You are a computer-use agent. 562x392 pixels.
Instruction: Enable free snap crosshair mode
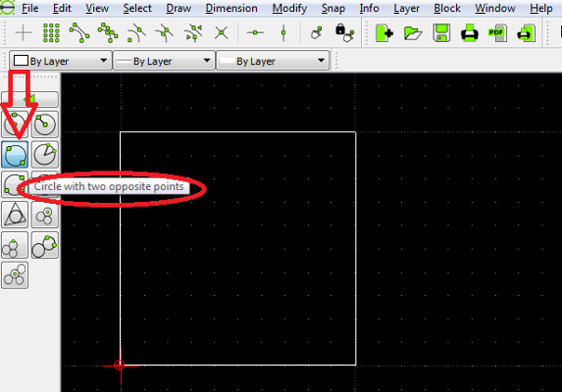tap(24, 33)
